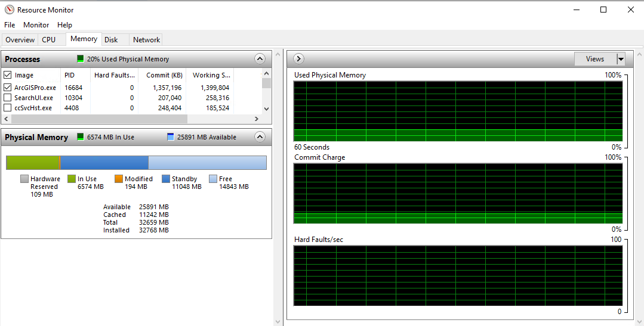
Task: Click process list scroll up arrow
Action: coord(267,73)
